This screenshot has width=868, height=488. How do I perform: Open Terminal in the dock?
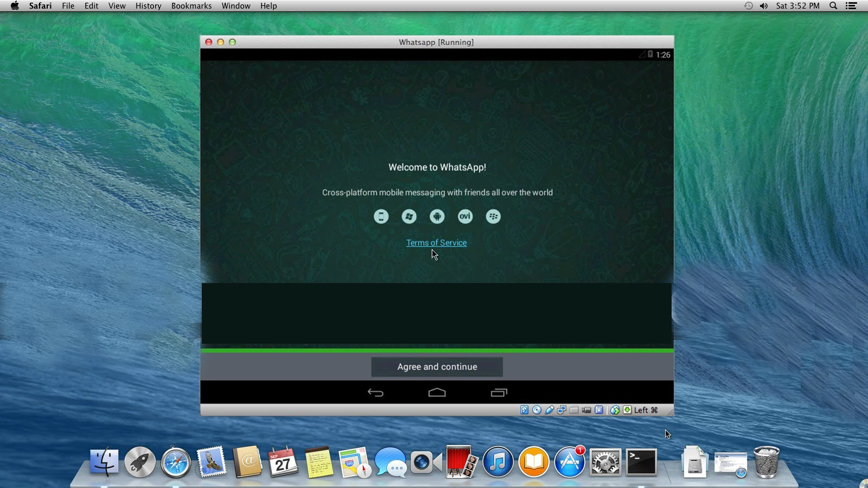click(x=641, y=462)
